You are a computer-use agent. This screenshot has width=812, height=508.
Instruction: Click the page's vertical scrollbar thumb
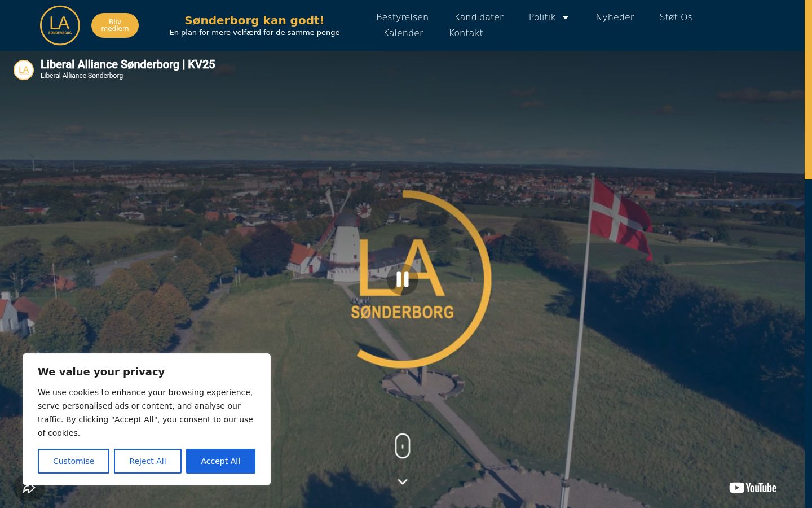click(808, 90)
